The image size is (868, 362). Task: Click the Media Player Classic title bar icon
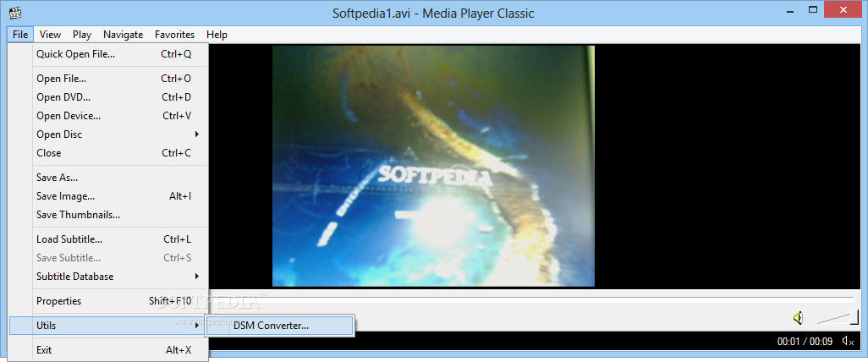pos(15,12)
